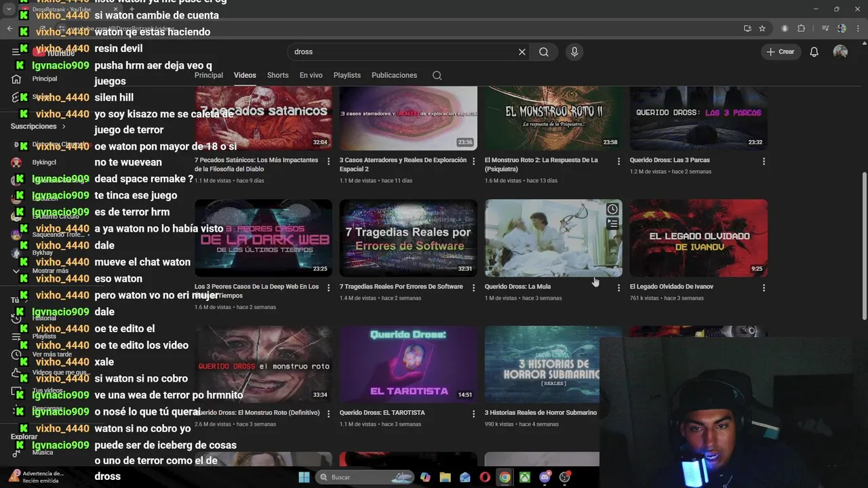Open Chrome extensions puzzle icon
The width and height of the screenshot is (868, 488).
point(802,28)
